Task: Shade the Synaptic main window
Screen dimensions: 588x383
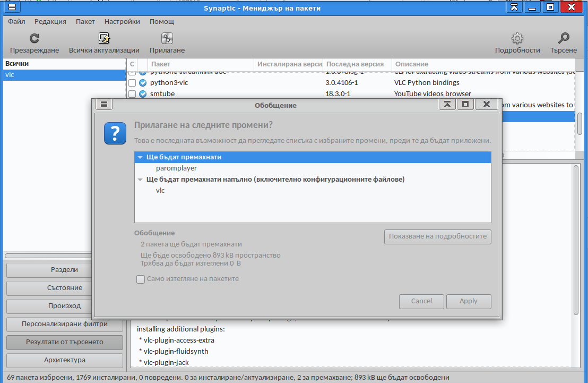Action: tap(514, 7)
